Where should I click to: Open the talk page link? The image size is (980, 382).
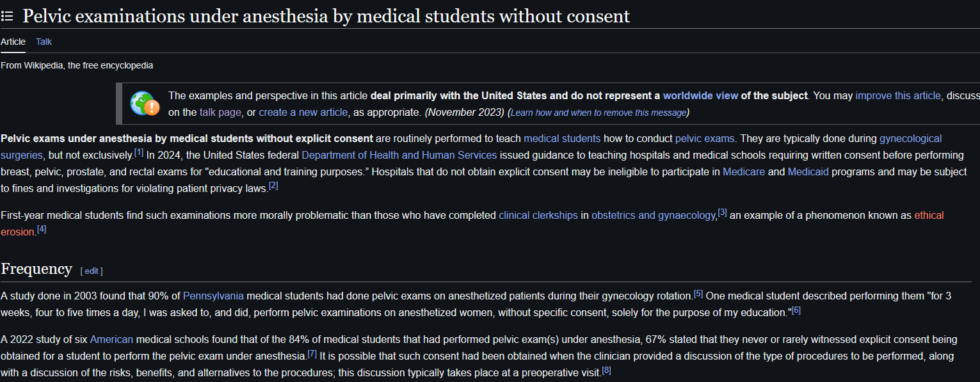tap(220, 112)
